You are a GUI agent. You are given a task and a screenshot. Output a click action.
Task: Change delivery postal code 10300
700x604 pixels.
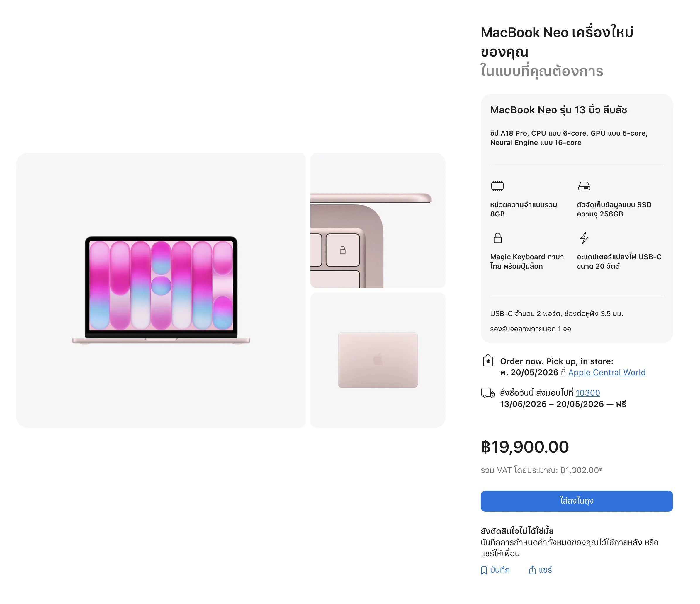[587, 393]
